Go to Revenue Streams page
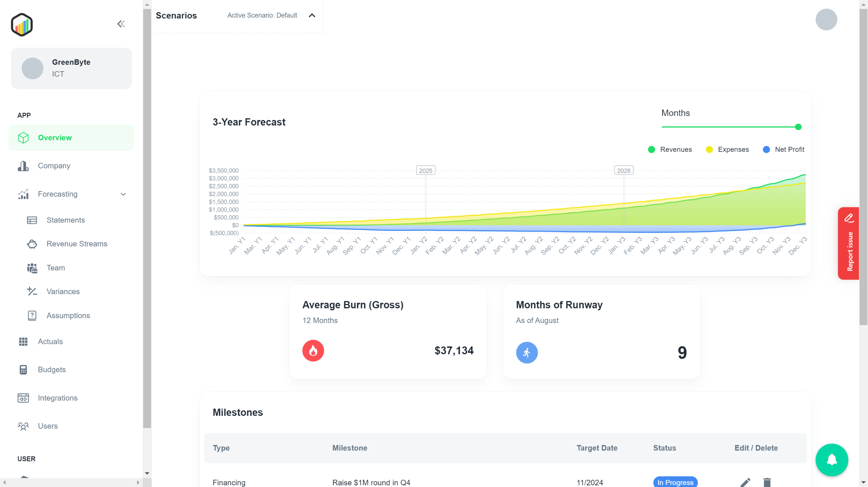Screen dimensions: 868x487 point(77,244)
